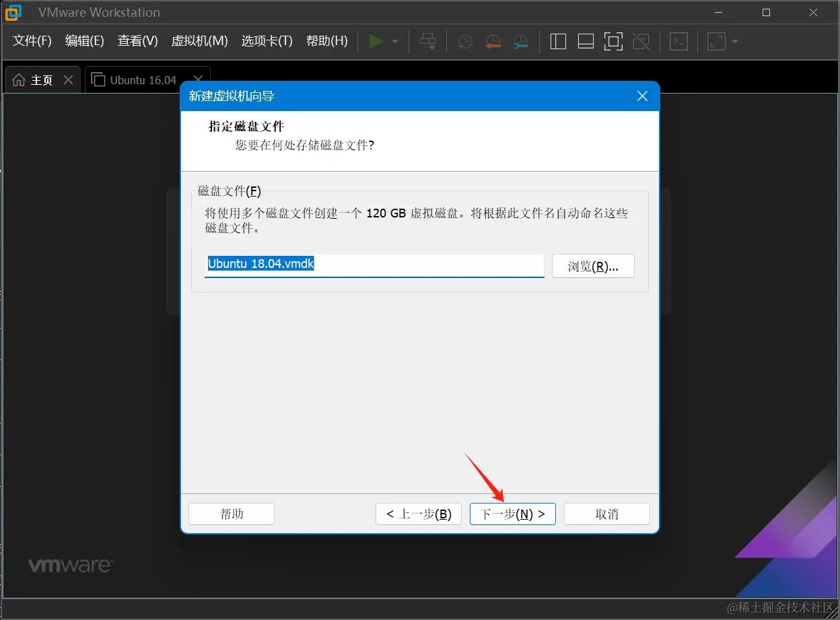Screen dimensions: 840x620
Task: Close the Ubuntu 16.04 tab
Action: [x=198, y=79]
